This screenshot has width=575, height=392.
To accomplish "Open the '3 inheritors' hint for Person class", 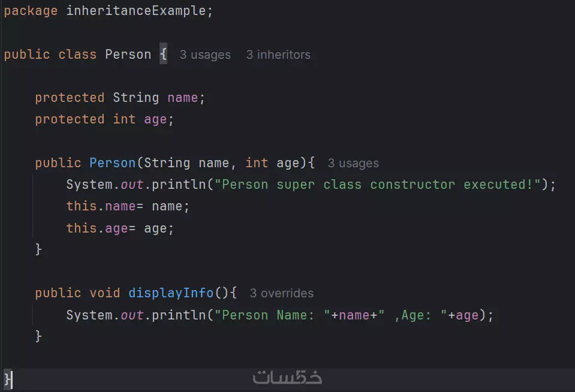I will (278, 55).
